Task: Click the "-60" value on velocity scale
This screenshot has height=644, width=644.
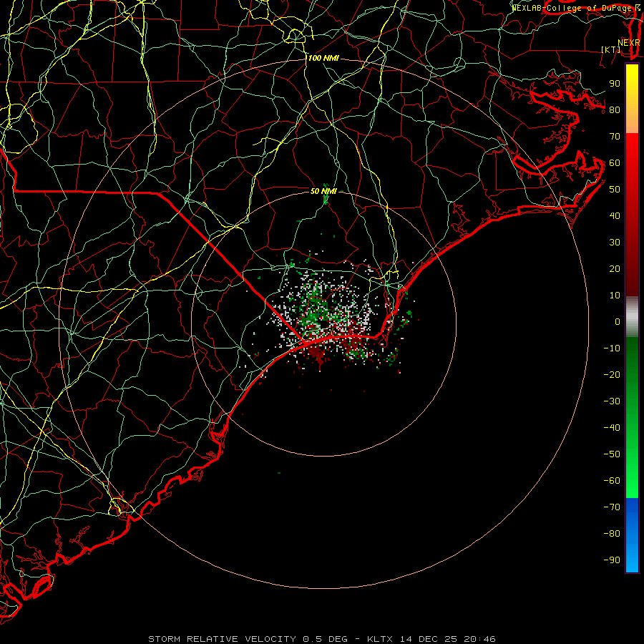Action: click(612, 481)
